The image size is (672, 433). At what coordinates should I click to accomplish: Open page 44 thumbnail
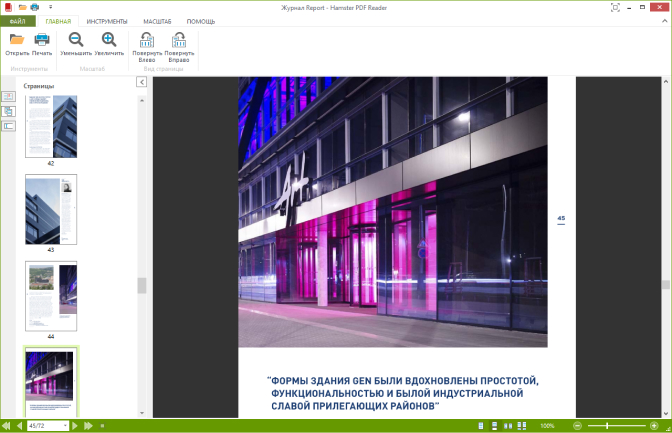(51, 296)
